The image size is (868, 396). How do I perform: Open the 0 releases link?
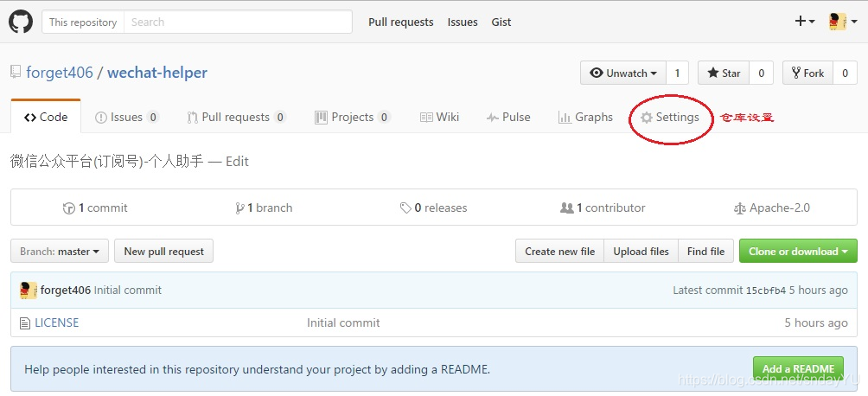pos(433,208)
